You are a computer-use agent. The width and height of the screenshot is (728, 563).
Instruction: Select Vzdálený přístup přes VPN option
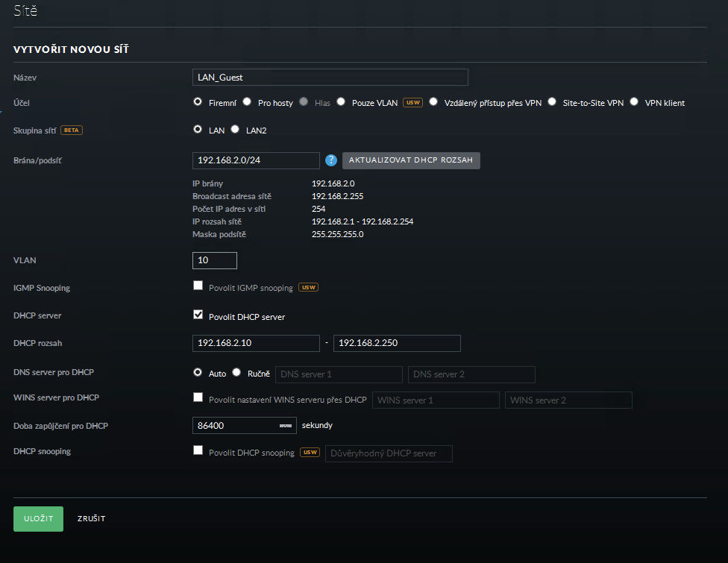tap(433, 102)
